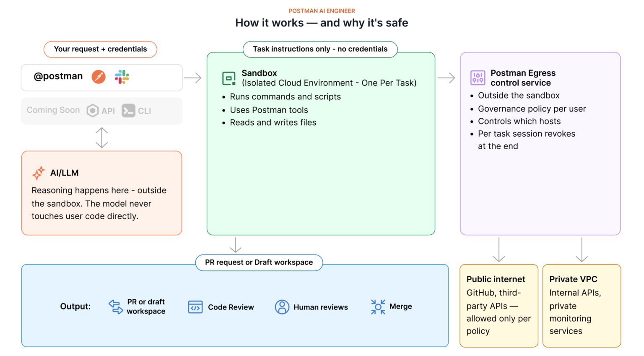
Task: Select the "GitHub, third-party APIs" description
Action: pos(499,312)
